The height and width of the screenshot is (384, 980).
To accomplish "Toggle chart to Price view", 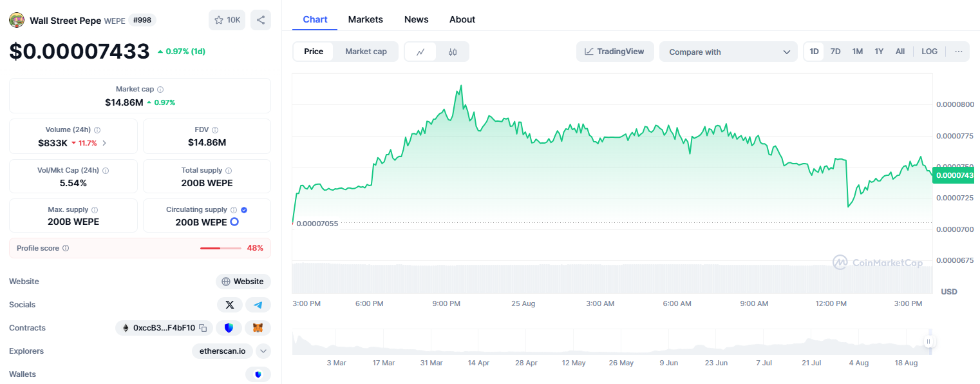I will tap(314, 52).
